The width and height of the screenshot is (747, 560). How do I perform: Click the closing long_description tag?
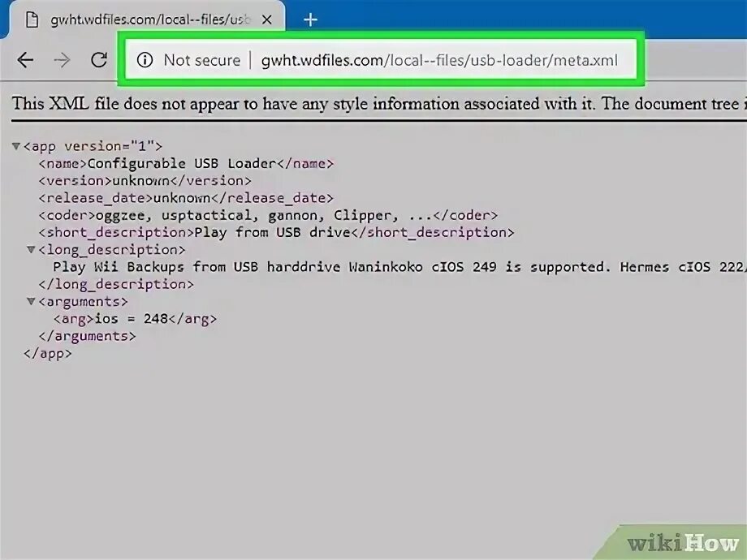(116, 284)
